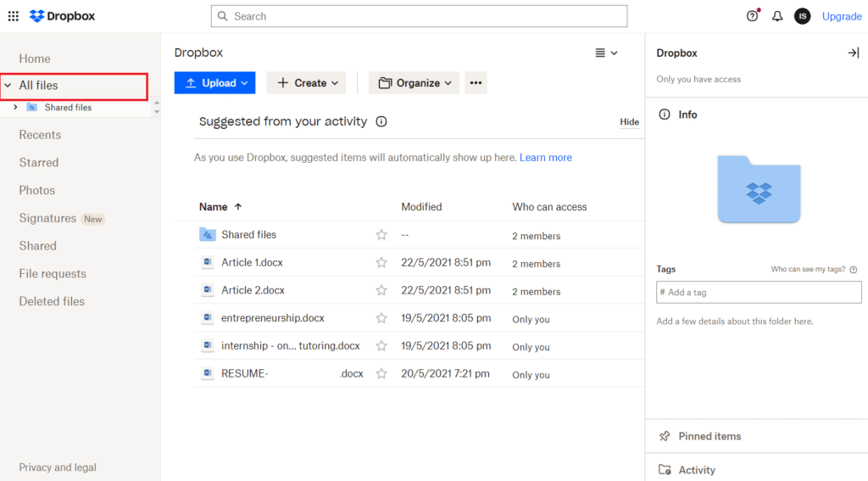Expand the Shared files tree node

pos(15,108)
